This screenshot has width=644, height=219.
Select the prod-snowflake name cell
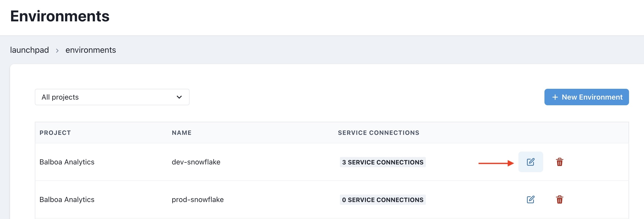click(198, 199)
